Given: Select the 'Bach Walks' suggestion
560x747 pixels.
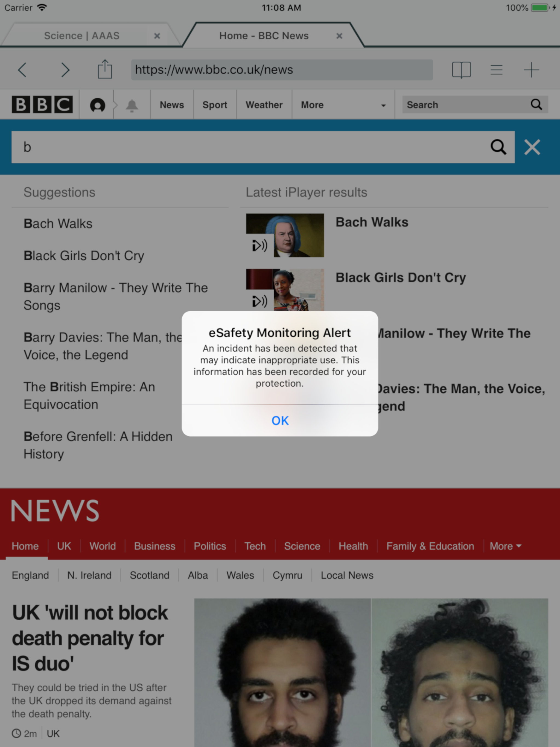Looking at the screenshot, I should click(58, 224).
